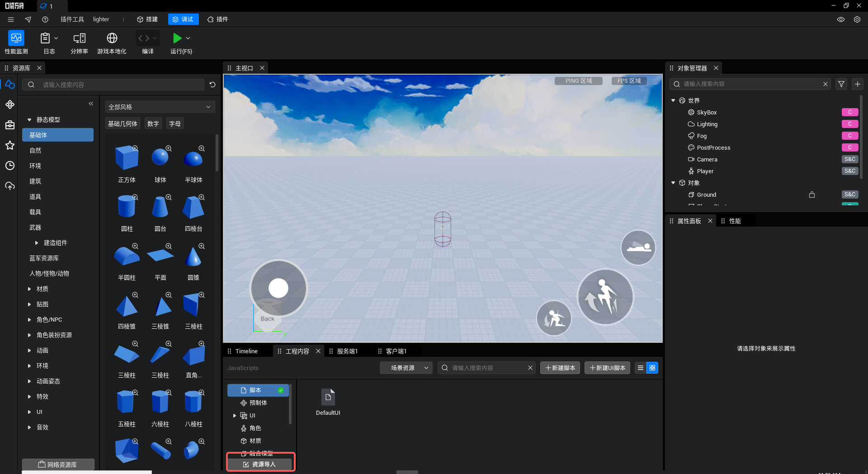This screenshot has height=474, width=868.
Task: Expand the 材质 category
Action: pos(29,289)
